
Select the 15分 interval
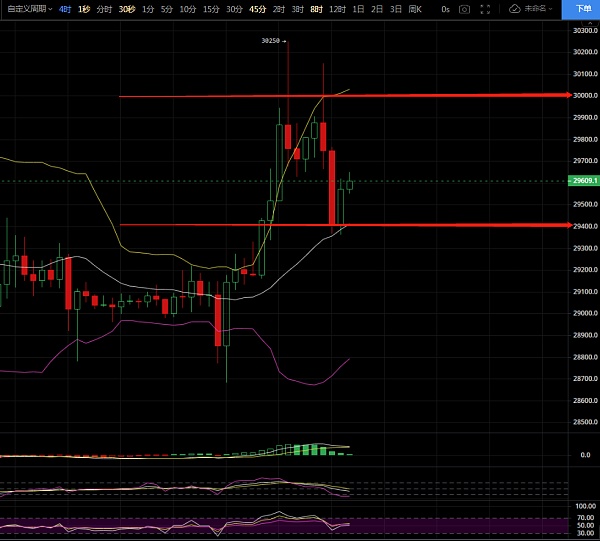pyautogui.click(x=211, y=9)
